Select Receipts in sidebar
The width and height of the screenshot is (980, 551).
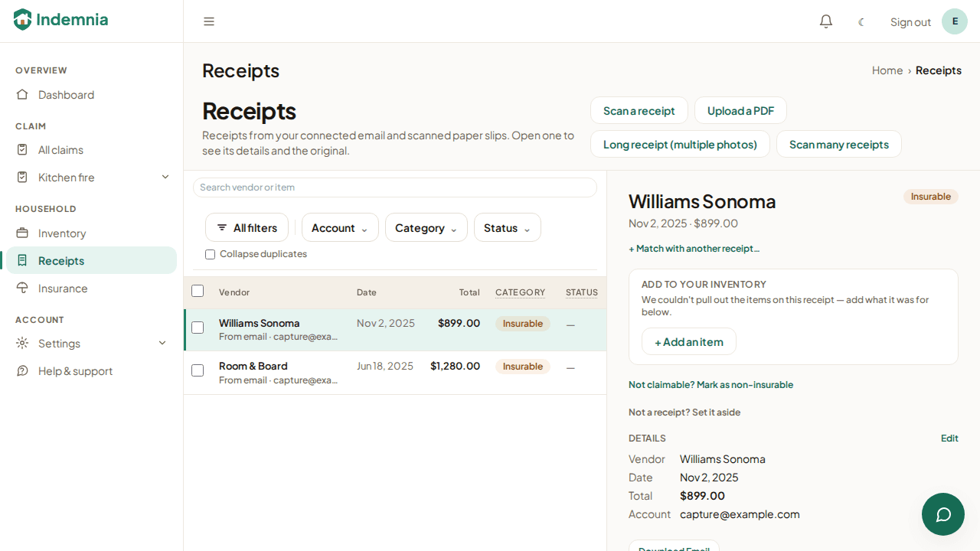click(92, 261)
